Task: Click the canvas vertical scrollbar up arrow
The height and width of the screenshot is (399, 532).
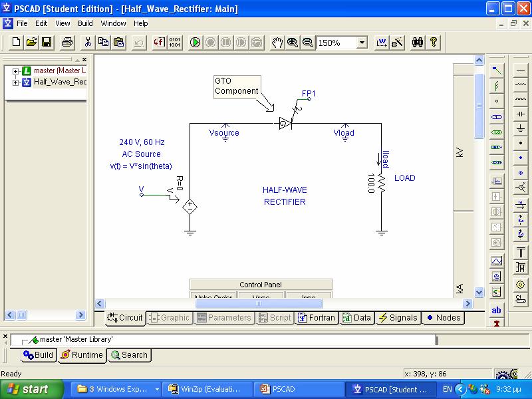Action: tap(479, 61)
